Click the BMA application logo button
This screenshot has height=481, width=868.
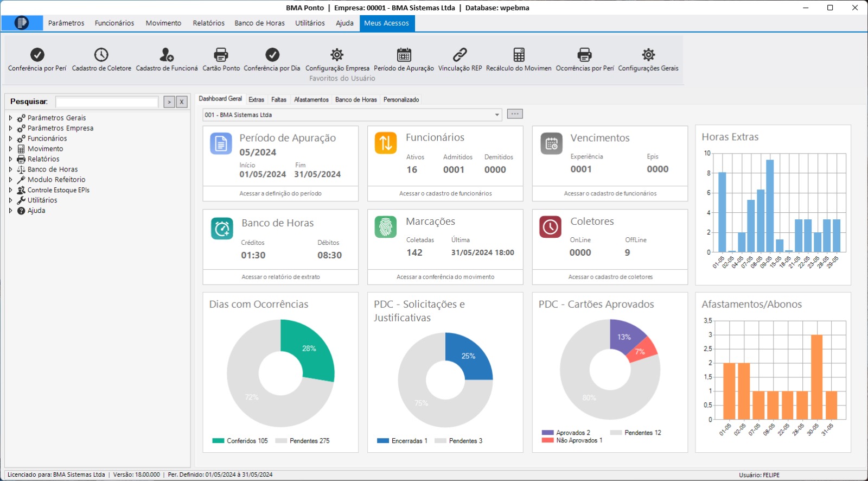pos(22,23)
